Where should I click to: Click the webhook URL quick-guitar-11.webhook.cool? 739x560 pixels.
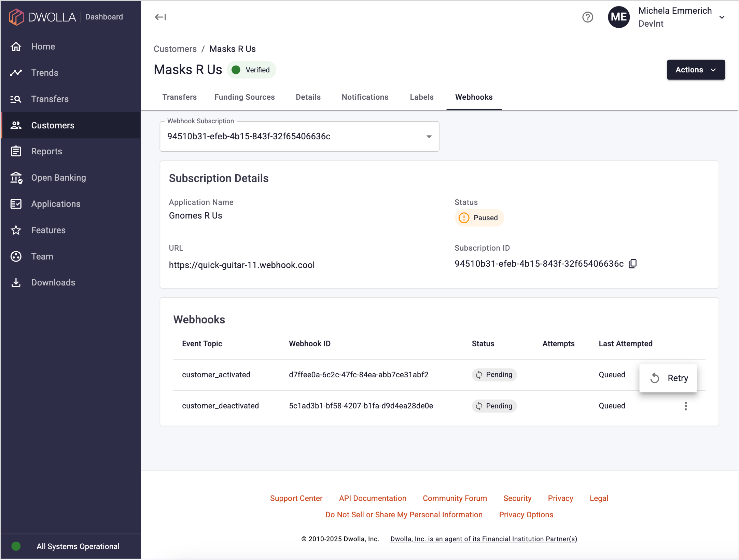[x=242, y=265]
